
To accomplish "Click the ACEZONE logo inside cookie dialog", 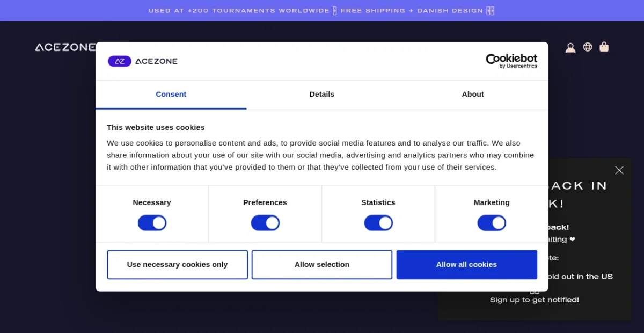I will pyautogui.click(x=143, y=61).
